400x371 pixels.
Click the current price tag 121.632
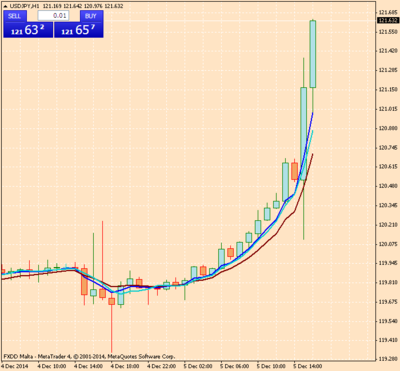[388, 20]
